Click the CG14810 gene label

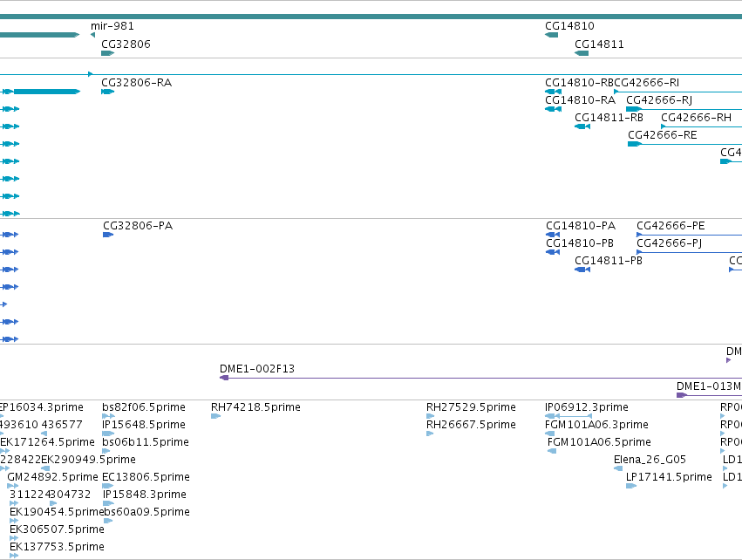pyautogui.click(x=569, y=26)
